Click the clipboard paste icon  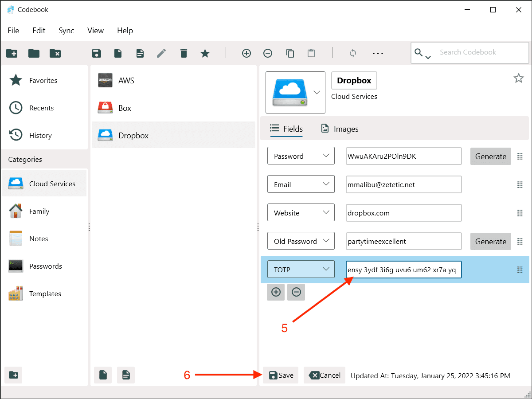pos(311,53)
